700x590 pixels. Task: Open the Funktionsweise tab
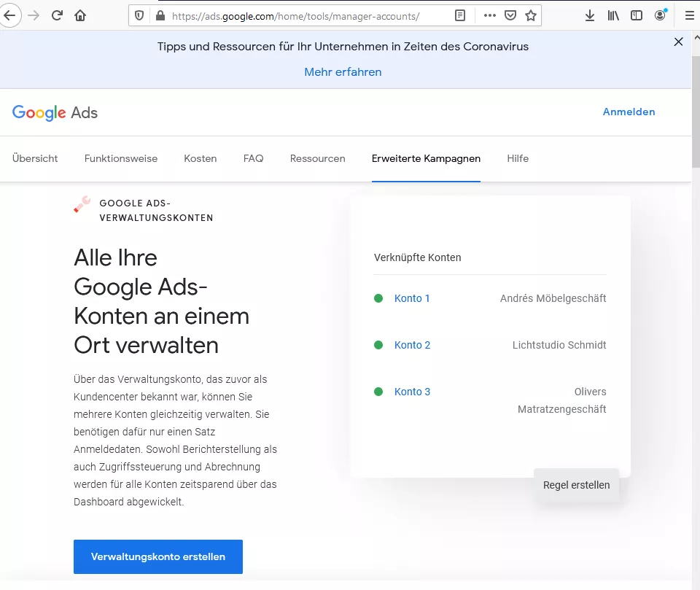(121, 158)
